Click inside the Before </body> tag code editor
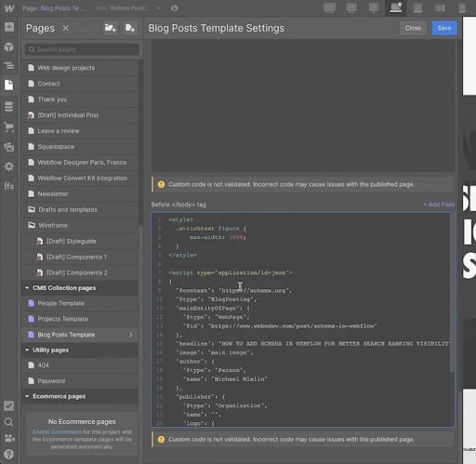Viewport: 476px width, 464px height. 303,320
